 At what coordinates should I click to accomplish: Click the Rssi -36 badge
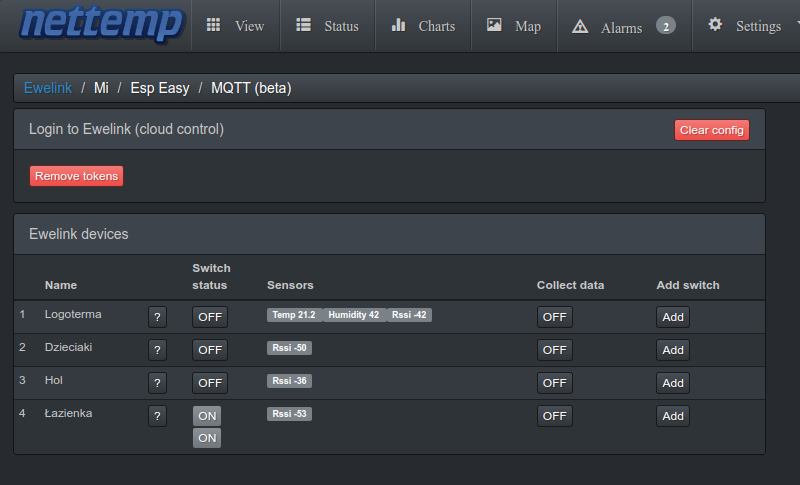[x=289, y=381]
